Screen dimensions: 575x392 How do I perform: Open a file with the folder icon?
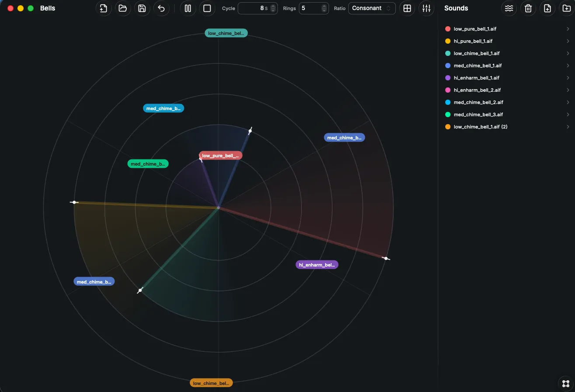click(x=123, y=8)
